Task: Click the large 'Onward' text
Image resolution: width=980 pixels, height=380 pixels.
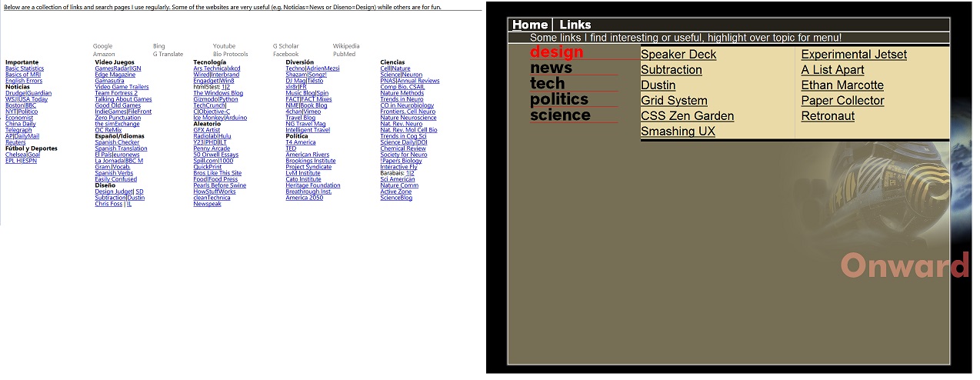Action: click(905, 265)
